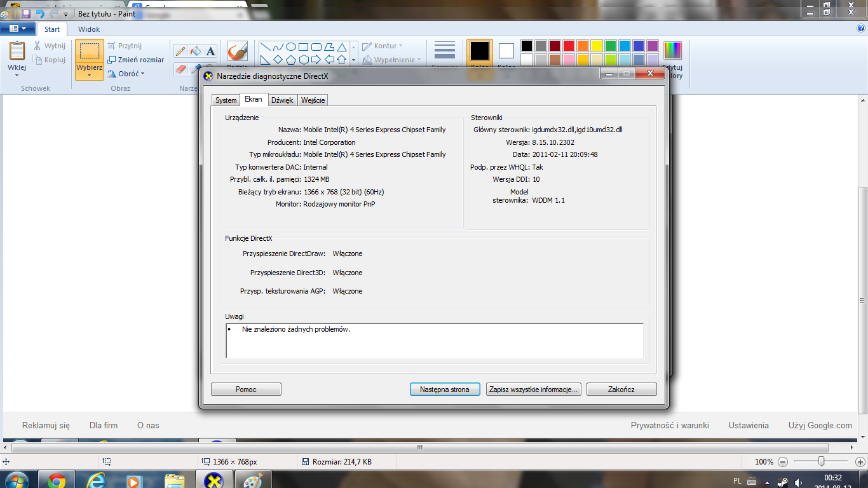Pick the oval shape in Shapes gallery

point(290,47)
